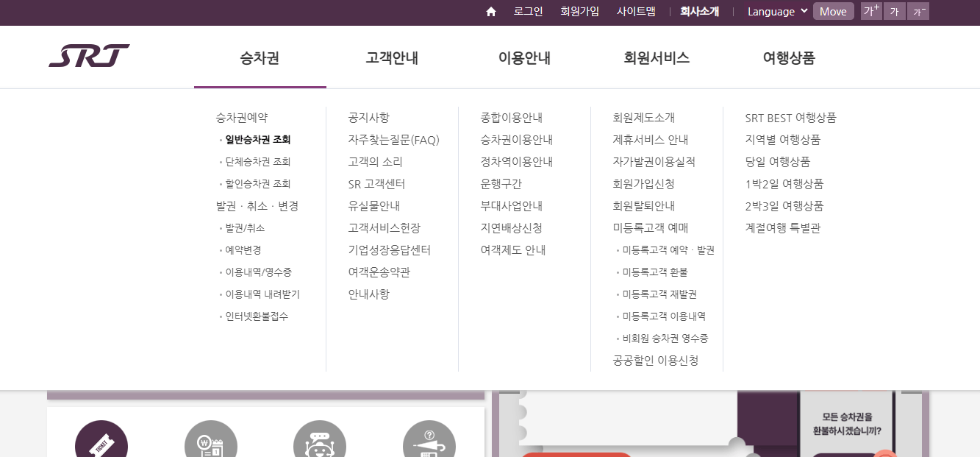Click the SRT logo
Viewport: 980px width, 457px height.
coord(88,55)
